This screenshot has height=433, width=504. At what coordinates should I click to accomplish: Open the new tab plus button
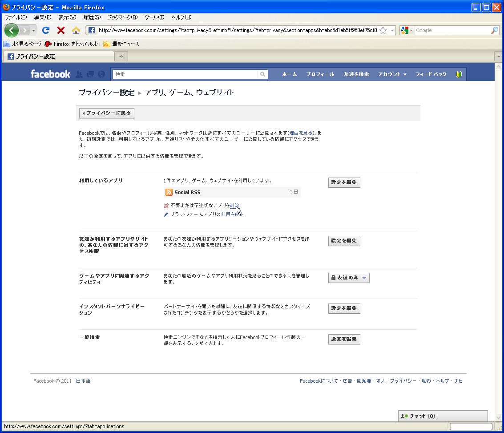point(121,56)
